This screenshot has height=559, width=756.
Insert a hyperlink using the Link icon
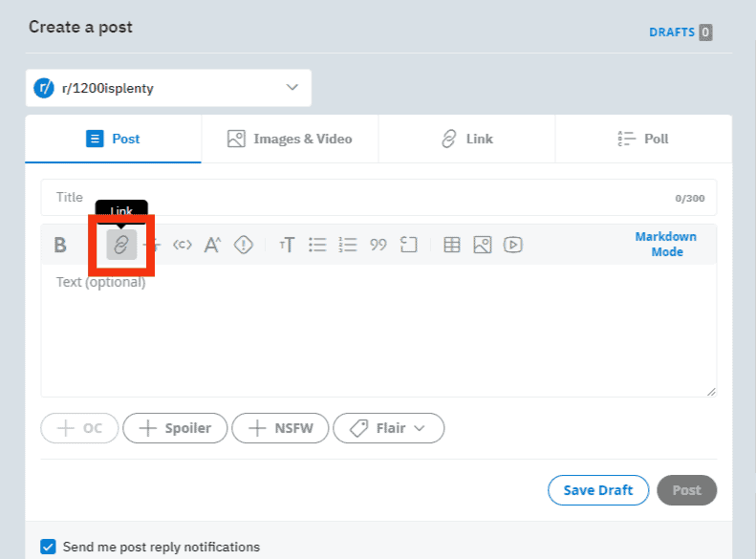point(121,245)
